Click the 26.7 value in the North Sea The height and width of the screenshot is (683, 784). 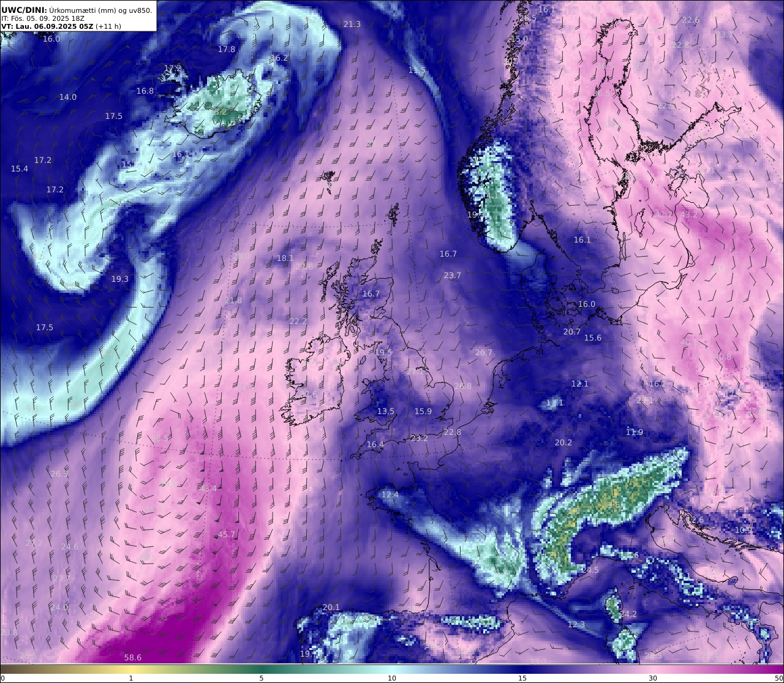pos(484,352)
